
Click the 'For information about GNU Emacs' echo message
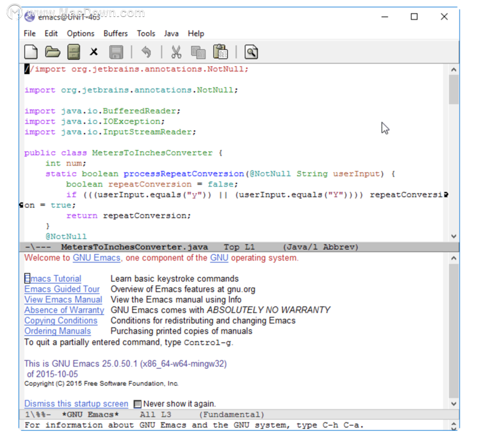tap(194, 425)
